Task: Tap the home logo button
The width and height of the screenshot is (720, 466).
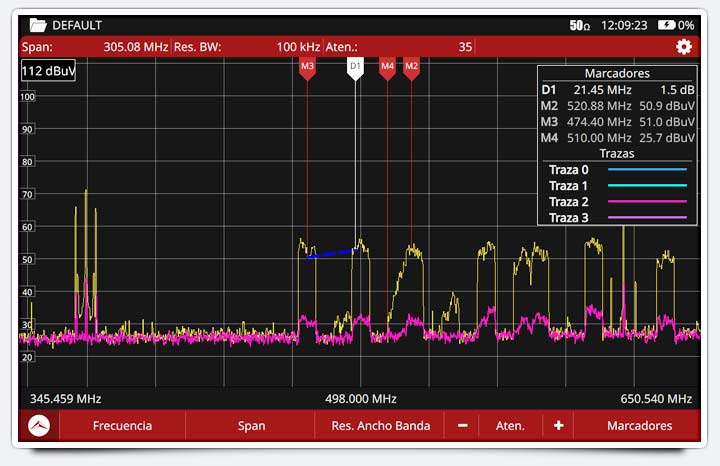Action: (x=39, y=426)
